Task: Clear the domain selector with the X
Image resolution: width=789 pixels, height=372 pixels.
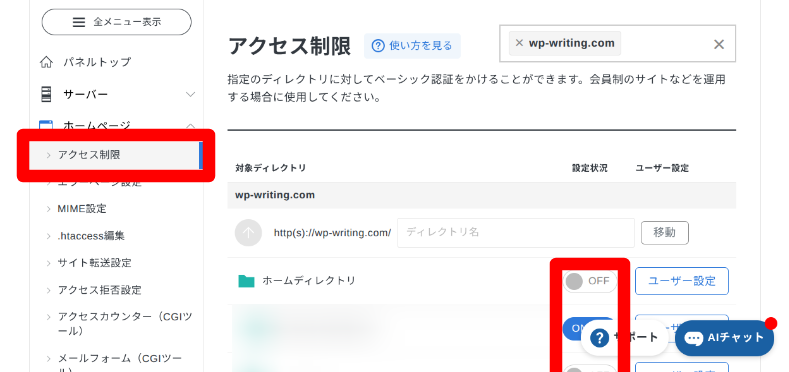Action: tap(719, 44)
